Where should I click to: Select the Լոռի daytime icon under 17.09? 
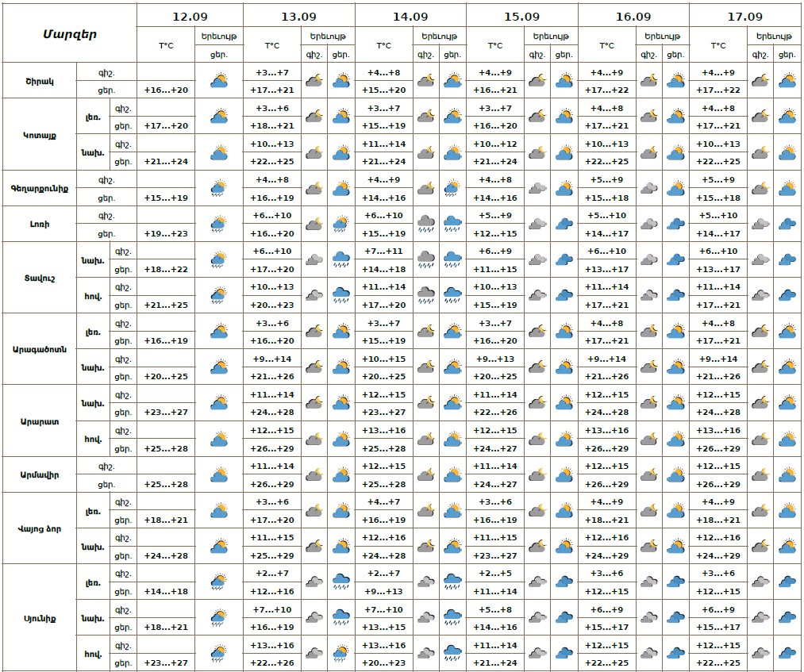coord(787,225)
